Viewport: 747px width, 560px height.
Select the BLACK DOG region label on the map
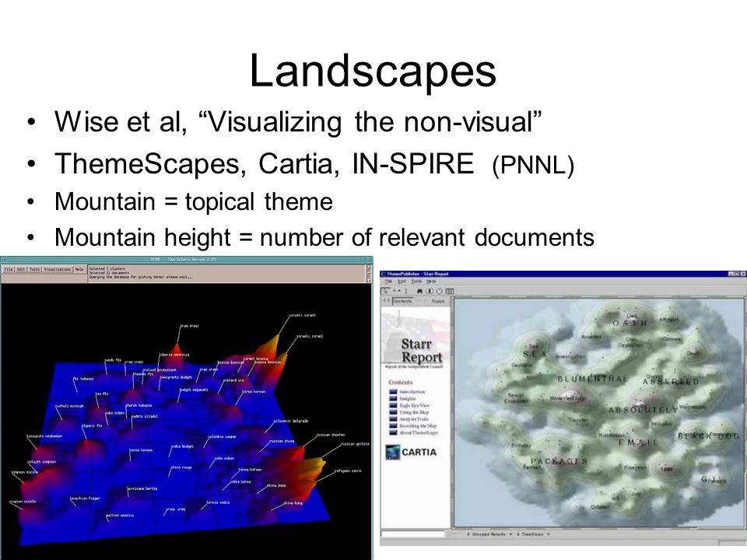tap(708, 436)
